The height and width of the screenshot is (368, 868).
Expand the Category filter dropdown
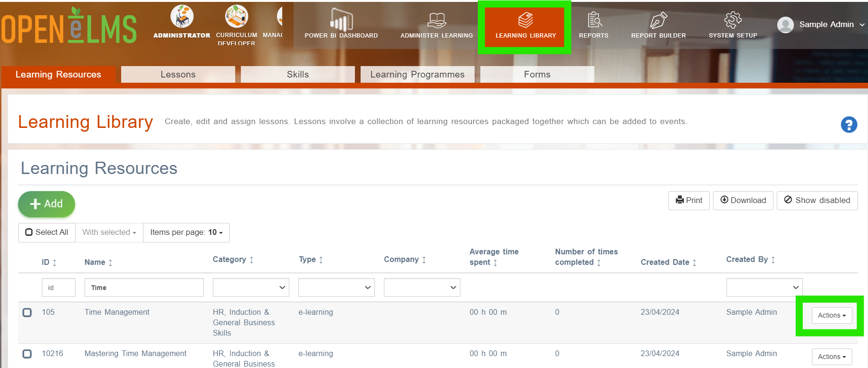coord(251,288)
